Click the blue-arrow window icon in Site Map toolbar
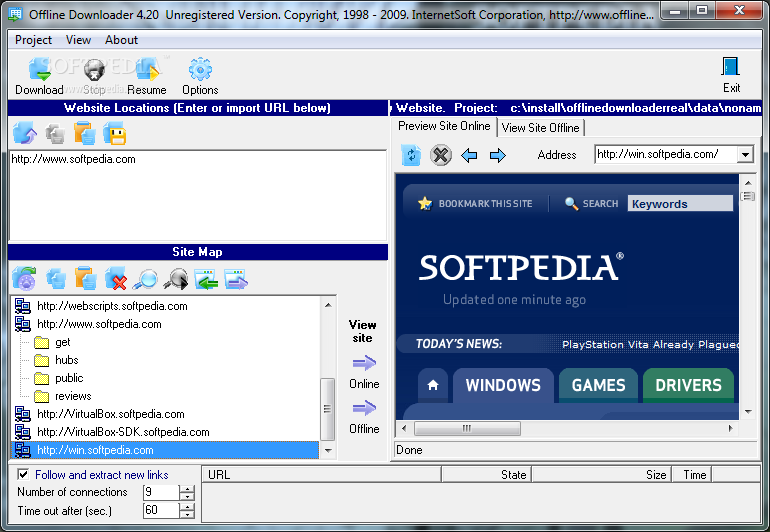770x532 pixels. (x=236, y=279)
